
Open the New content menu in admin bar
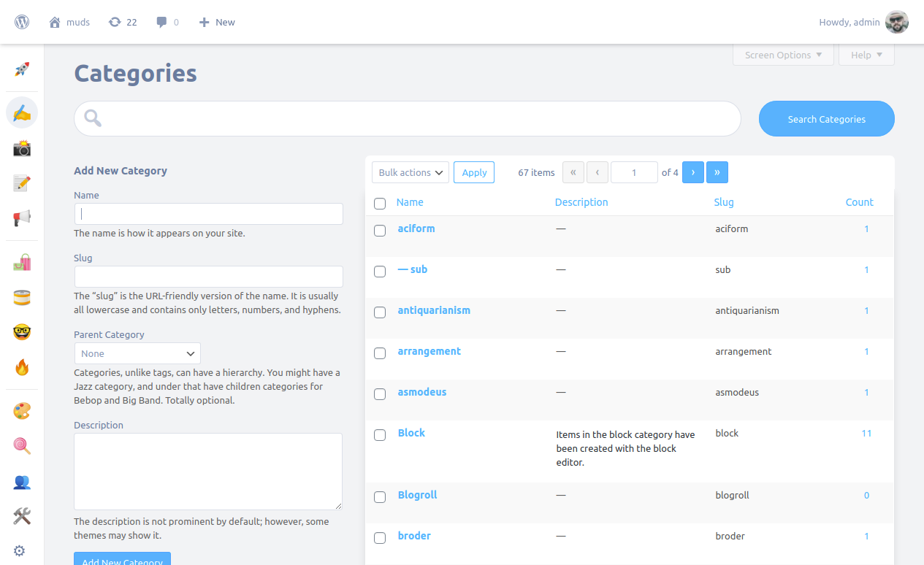[217, 22]
